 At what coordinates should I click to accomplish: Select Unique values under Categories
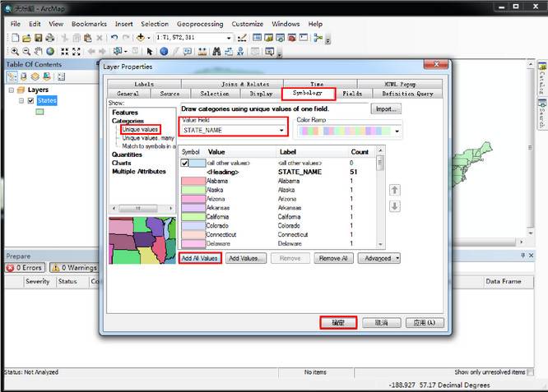coord(140,130)
